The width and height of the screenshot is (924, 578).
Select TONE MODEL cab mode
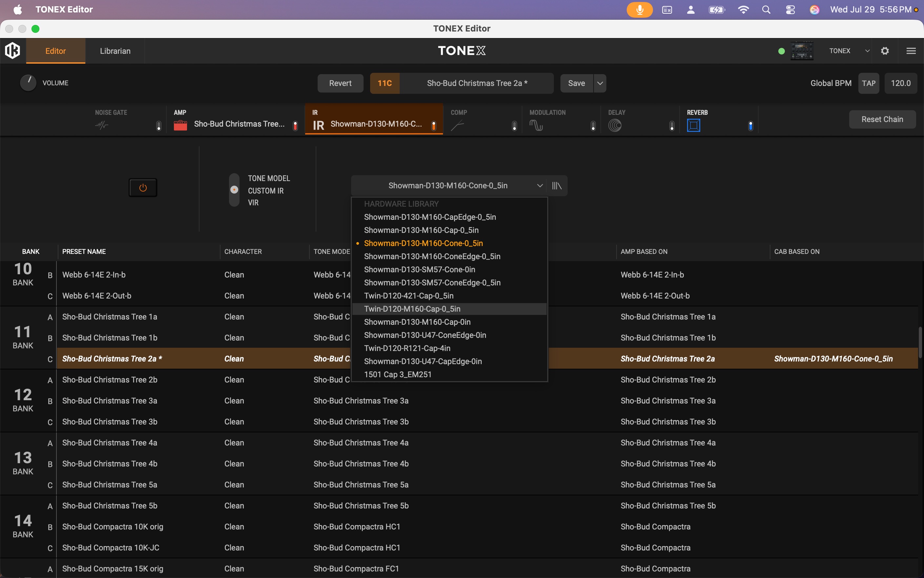pos(269,178)
